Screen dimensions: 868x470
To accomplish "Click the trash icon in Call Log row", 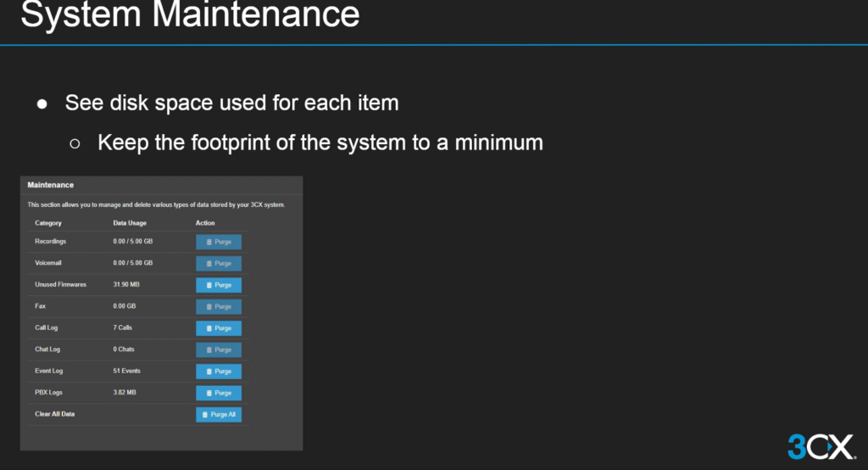I will pos(209,328).
